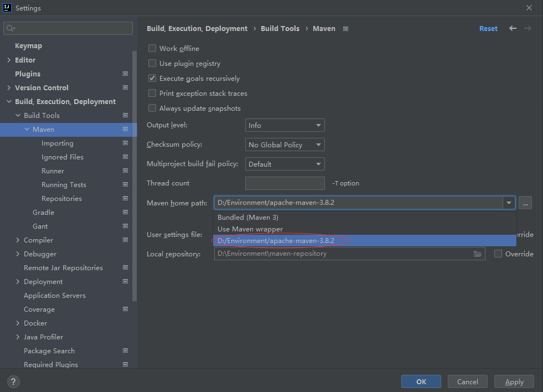The image size is (543, 392).
Task: Open the Output level dropdown
Action: pos(285,126)
